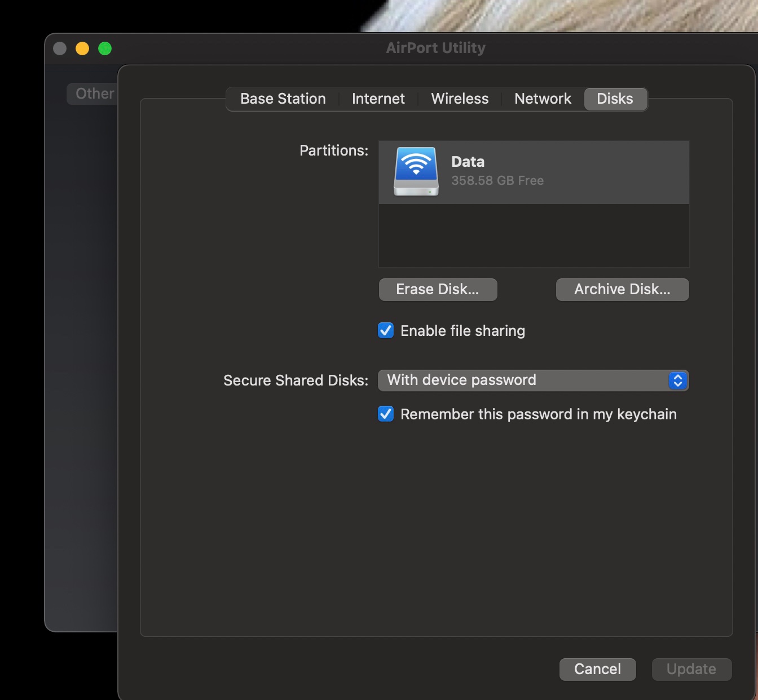Click the 358.58 GB Free text
This screenshot has width=758, height=700.
(497, 180)
